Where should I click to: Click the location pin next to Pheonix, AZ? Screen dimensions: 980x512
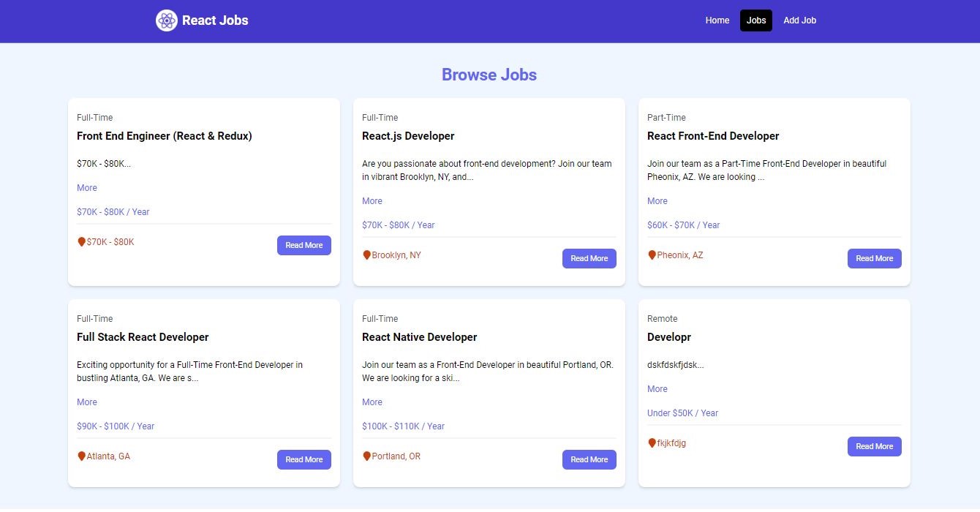tap(652, 255)
